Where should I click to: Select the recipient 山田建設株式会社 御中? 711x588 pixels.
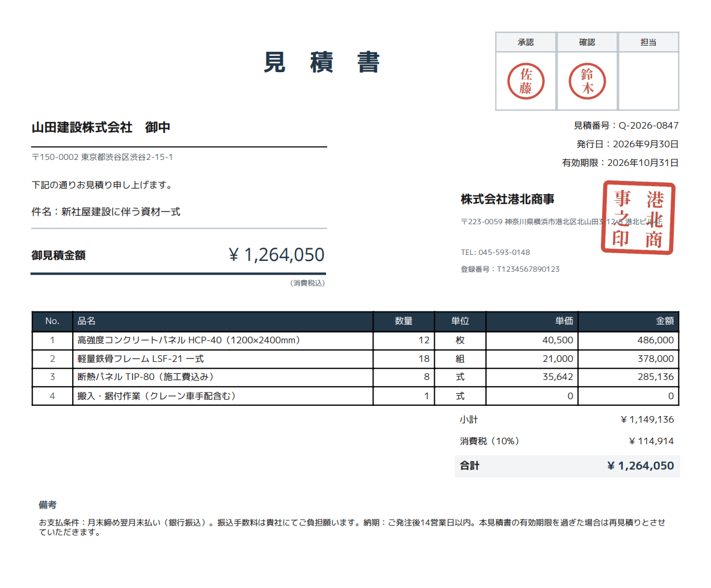pos(100,127)
